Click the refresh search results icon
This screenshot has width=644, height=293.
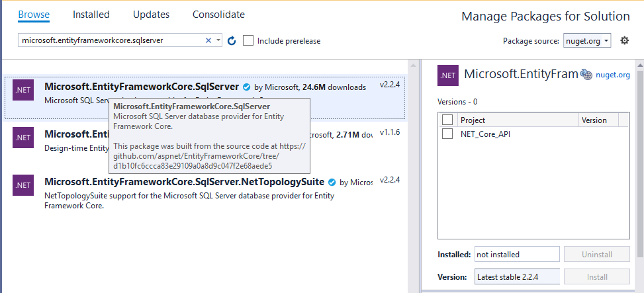point(232,41)
